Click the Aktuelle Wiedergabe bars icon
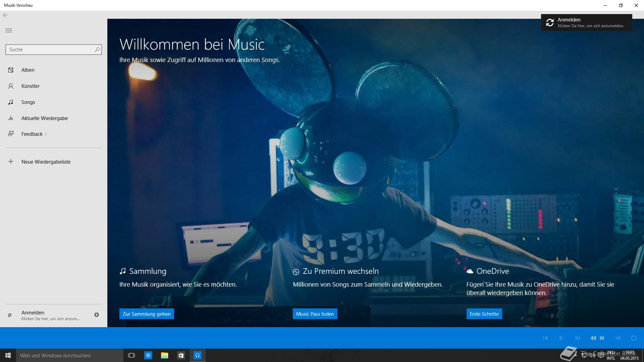The width and height of the screenshot is (644, 362). click(11, 118)
